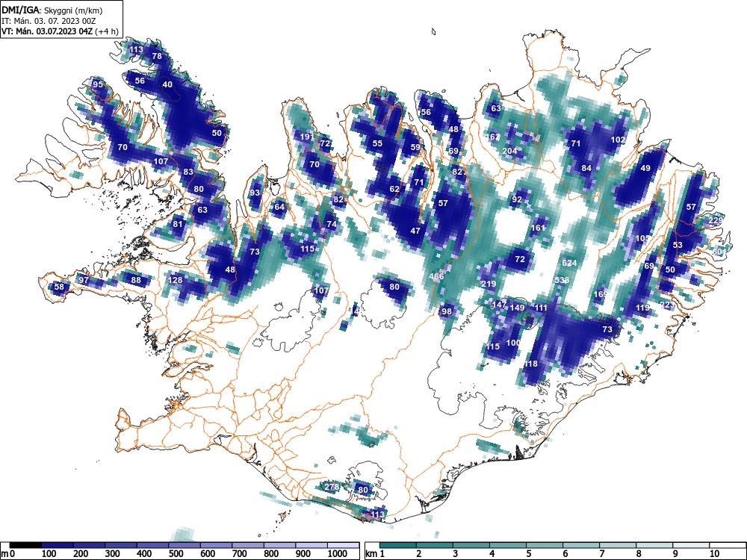Click the visibility value '53' on the map
The height and width of the screenshot is (560, 747).
678,245
